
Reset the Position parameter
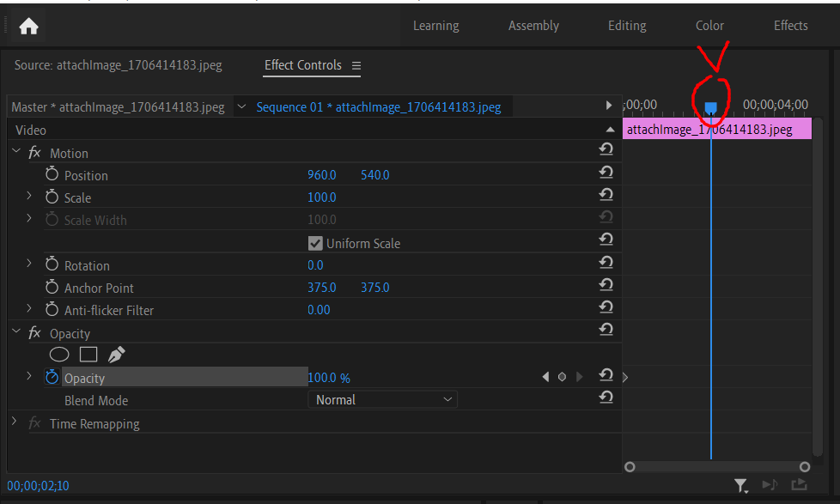coord(606,172)
